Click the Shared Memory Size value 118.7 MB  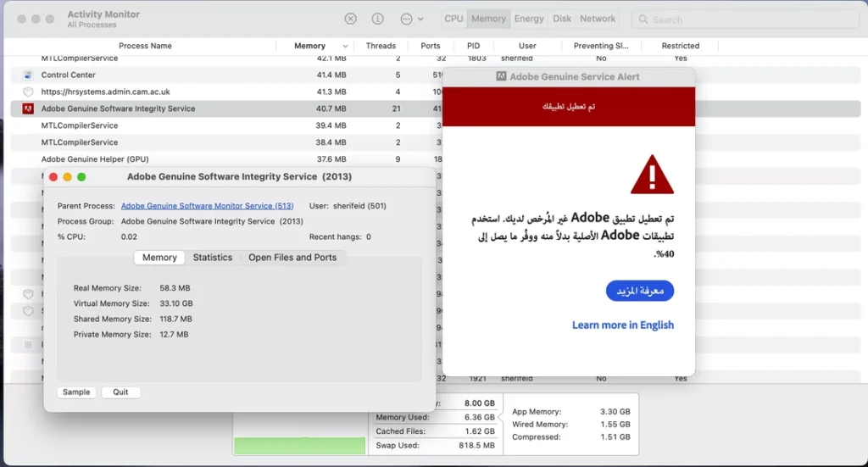point(176,320)
